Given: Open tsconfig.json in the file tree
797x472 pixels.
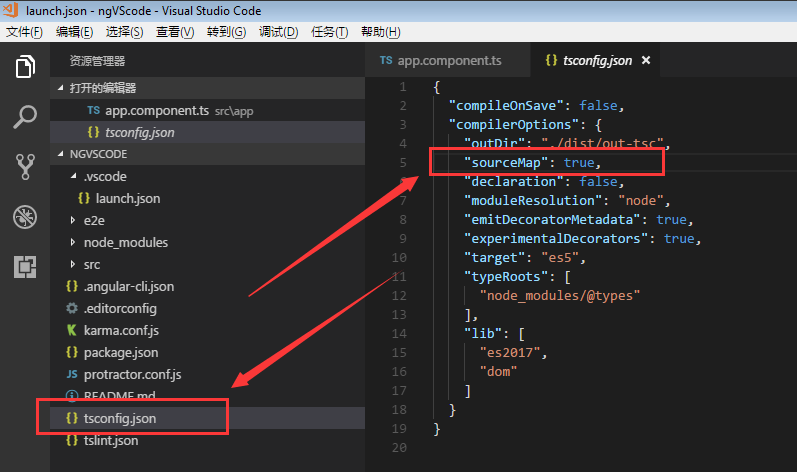Looking at the screenshot, I should [207, 418].
